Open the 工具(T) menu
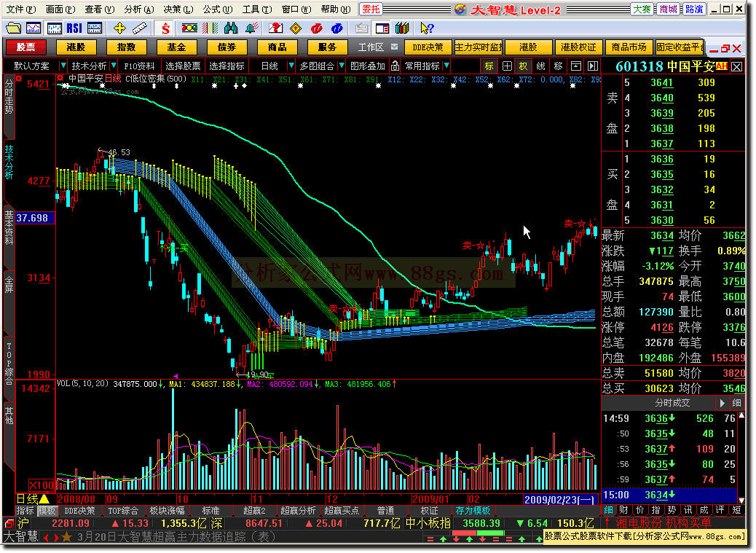 click(257, 9)
